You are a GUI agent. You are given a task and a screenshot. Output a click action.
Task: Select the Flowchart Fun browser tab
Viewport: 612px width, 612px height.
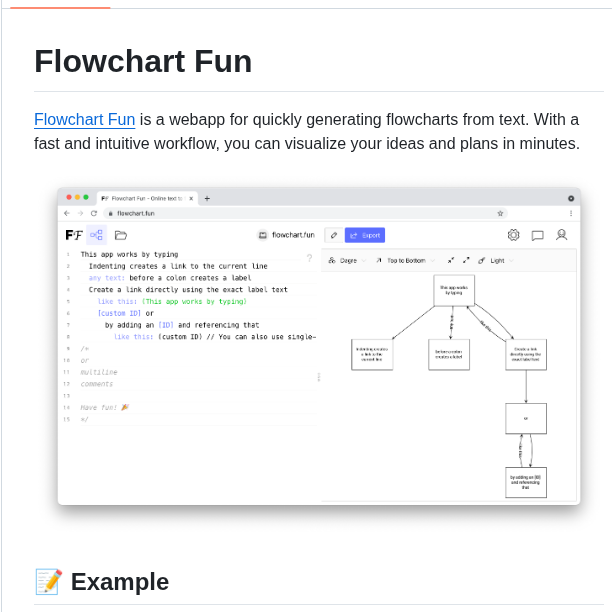click(147, 198)
